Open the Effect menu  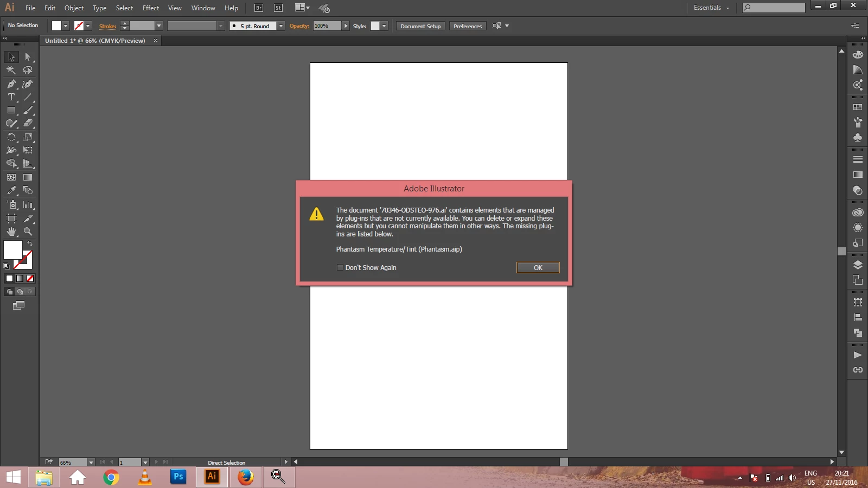[x=151, y=8]
